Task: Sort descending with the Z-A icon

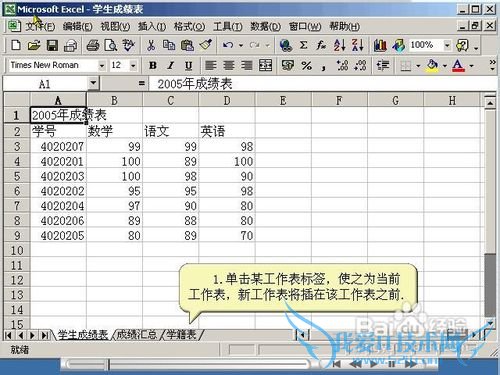Action: click(x=358, y=45)
